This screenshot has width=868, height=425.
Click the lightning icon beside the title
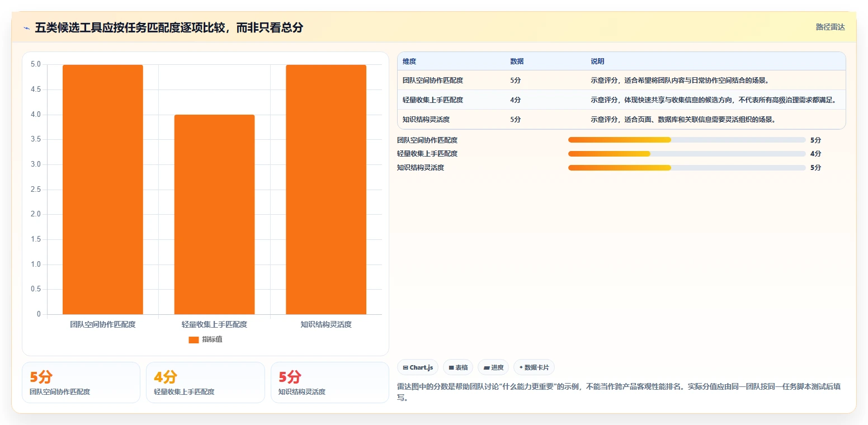click(26, 28)
